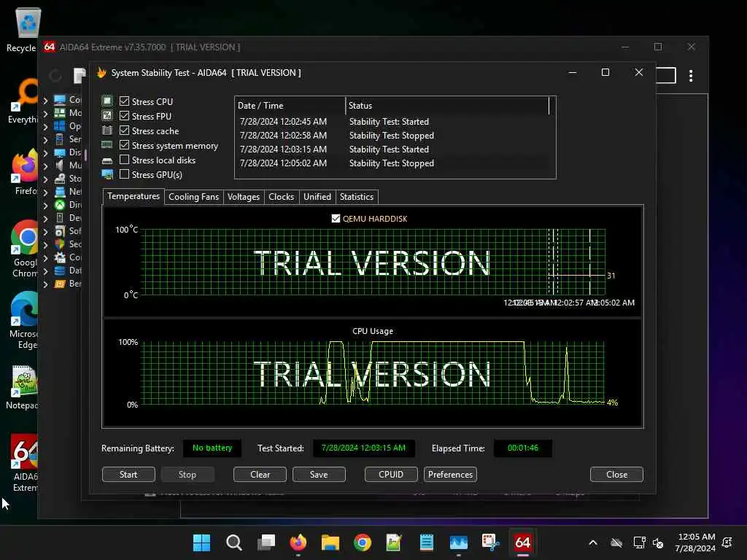This screenshot has height=560, width=747.
Task: Open the taskbar clock and date
Action: click(x=695, y=542)
